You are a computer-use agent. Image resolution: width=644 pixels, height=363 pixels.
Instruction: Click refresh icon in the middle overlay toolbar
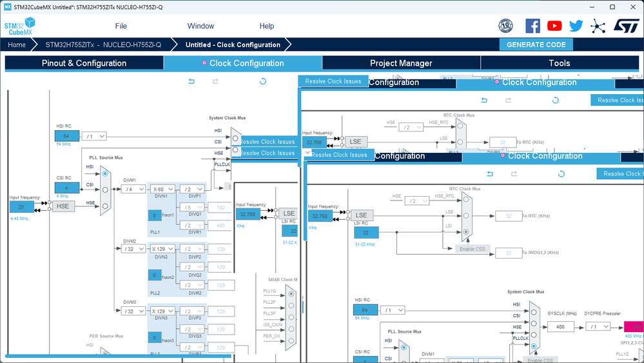(x=555, y=100)
